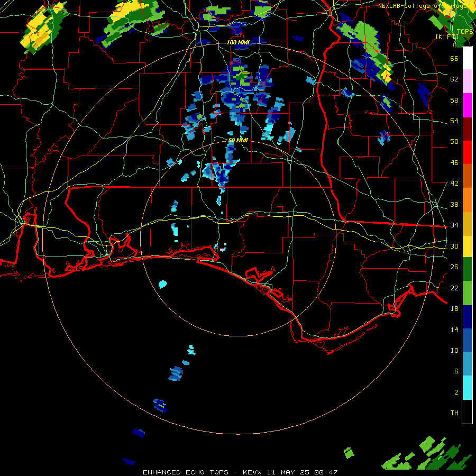Click the dark red legend swatch
The height and width of the screenshot is (476, 476).
[467, 129]
